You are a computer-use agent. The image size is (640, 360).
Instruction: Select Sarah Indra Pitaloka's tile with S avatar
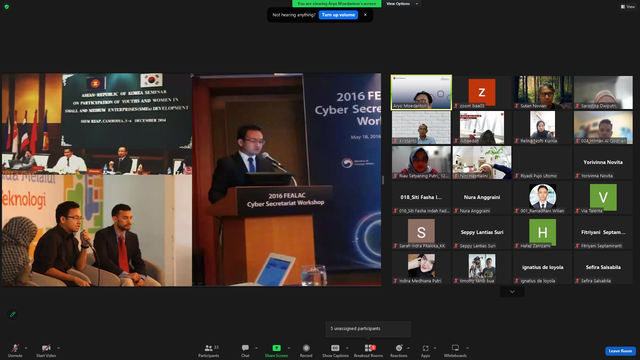(421, 233)
